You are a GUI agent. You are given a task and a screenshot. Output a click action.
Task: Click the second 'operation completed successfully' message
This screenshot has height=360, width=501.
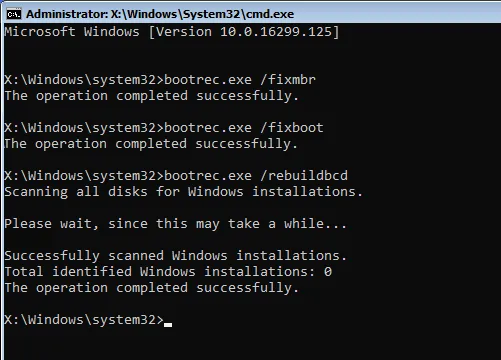click(151, 144)
